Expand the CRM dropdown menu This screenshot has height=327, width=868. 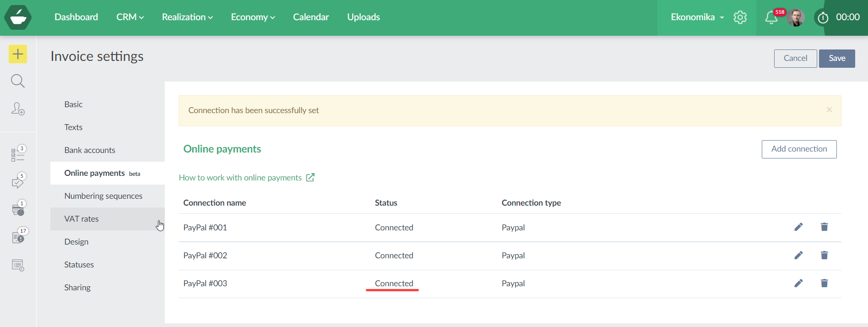tap(130, 17)
